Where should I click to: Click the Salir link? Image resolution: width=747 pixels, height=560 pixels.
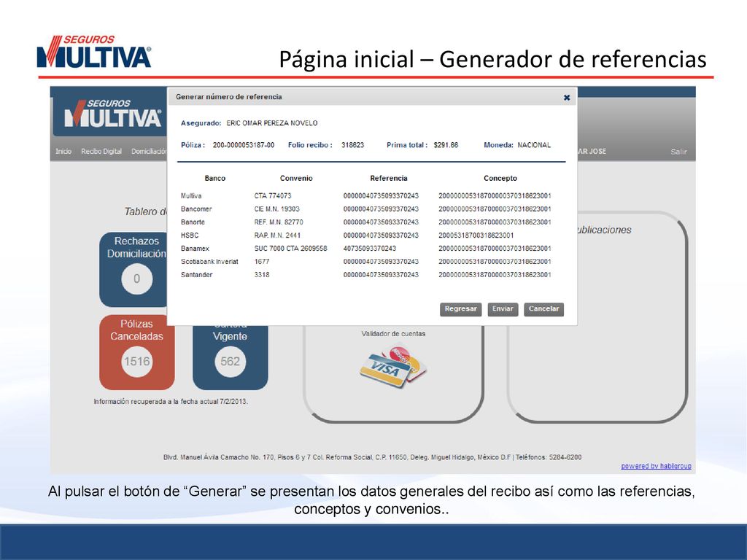pos(678,152)
